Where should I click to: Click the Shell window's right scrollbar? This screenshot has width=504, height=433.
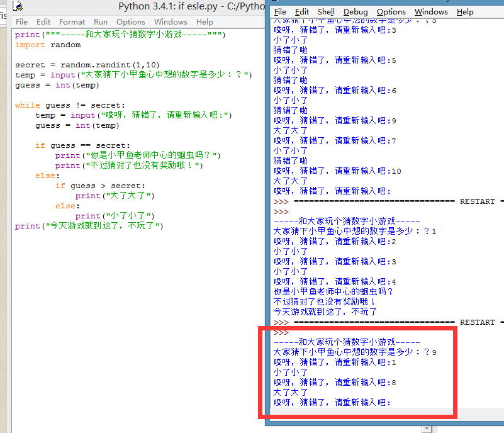499,220
